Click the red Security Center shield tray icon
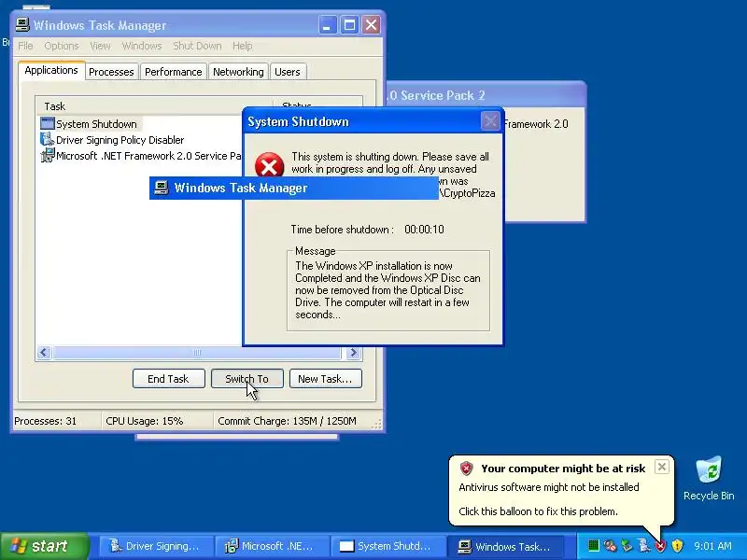Screen dimensions: 747x560 (660, 546)
